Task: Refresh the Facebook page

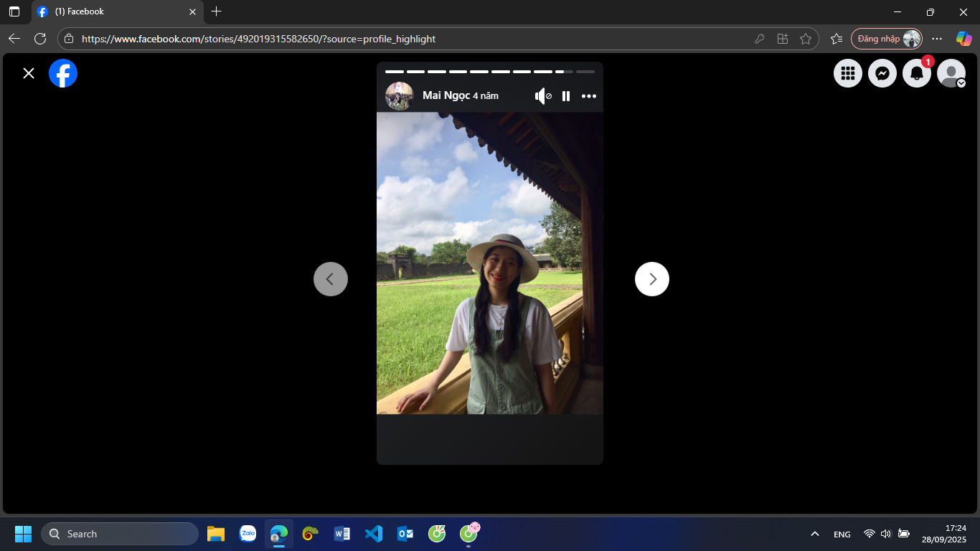Action: (40, 39)
